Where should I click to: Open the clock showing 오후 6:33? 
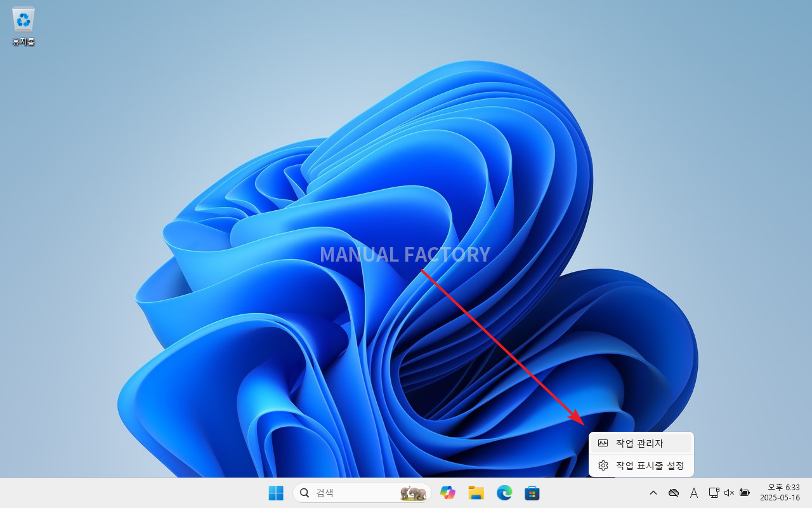[780, 493]
